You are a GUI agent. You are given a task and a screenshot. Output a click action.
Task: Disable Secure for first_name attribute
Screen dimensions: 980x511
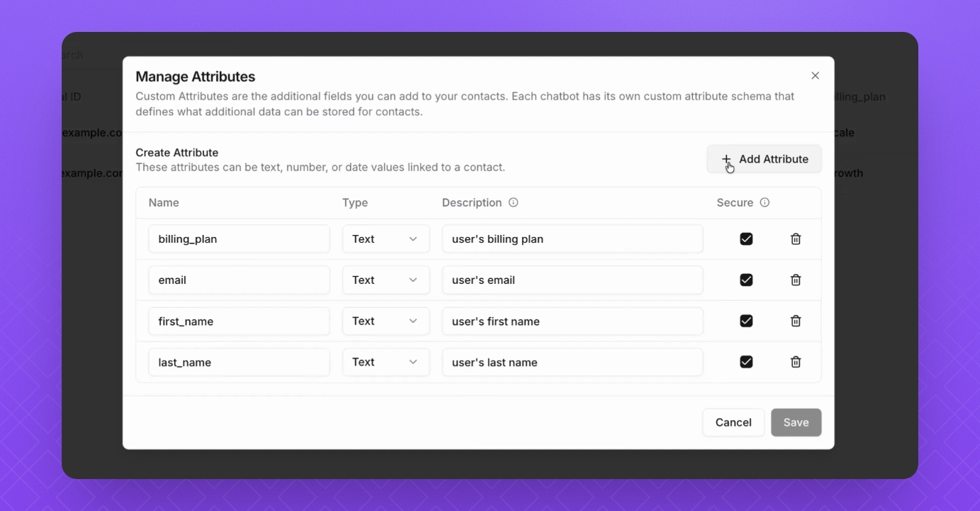[746, 322]
